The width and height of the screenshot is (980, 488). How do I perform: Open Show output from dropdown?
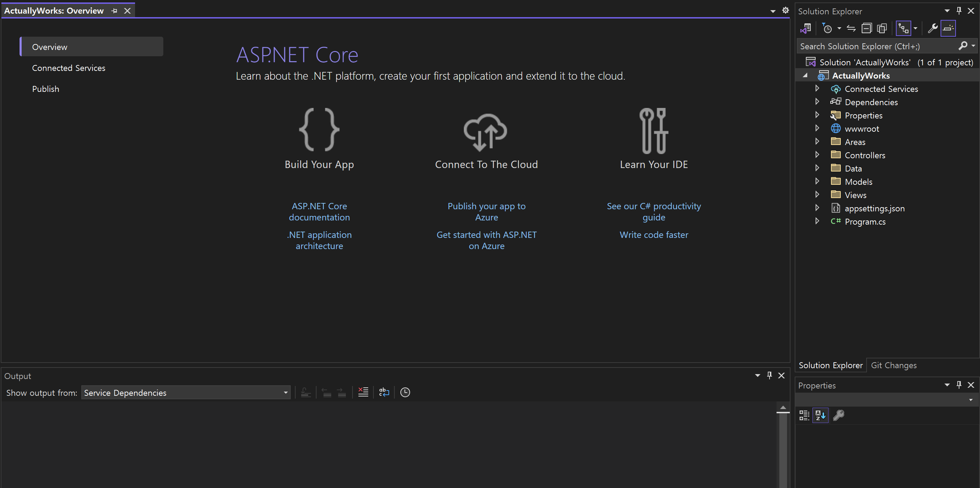(x=285, y=392)
